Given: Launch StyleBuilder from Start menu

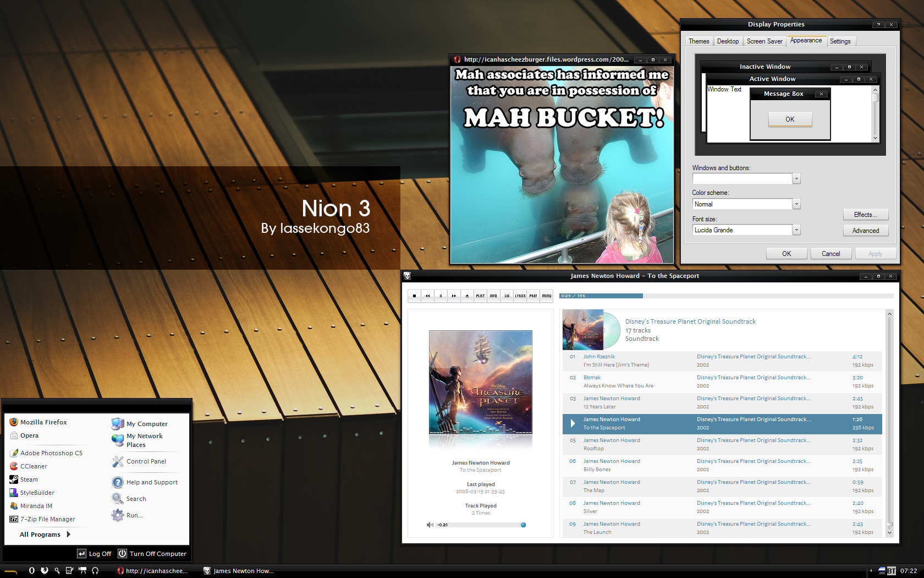Looking at the screenshot, I should 32,493.
